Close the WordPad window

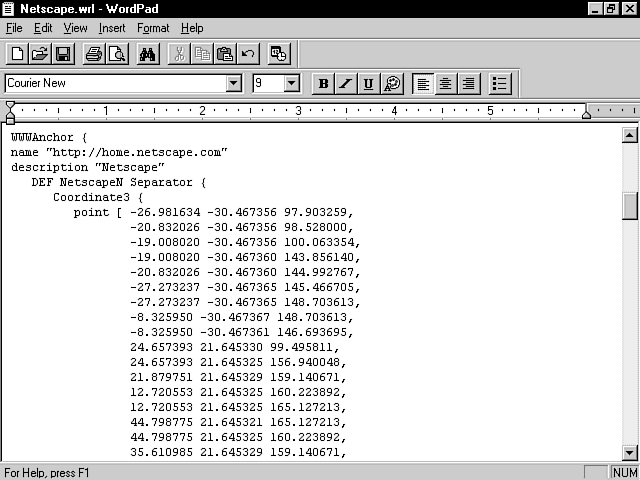coord(629,9)
